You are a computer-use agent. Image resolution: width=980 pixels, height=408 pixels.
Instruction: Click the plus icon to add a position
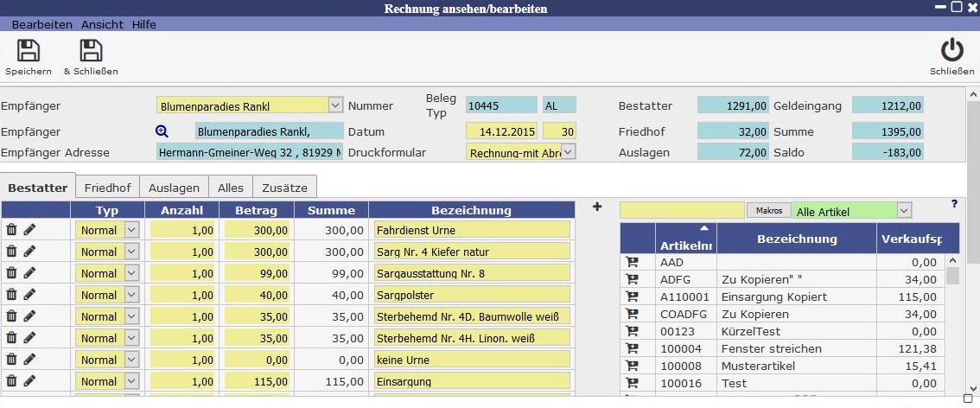pyautogui.click(x=597, y=207)
